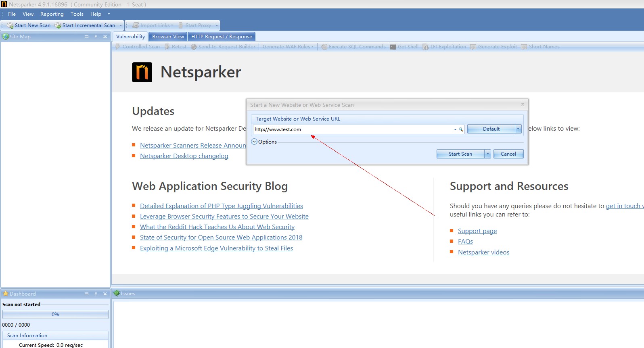
Task: Close the Dashboard panel
Action: (x=105, y=294)
